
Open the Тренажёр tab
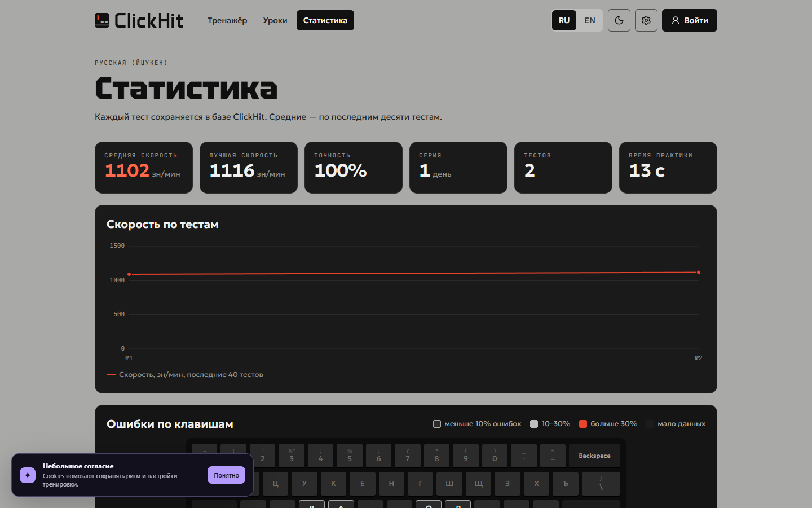227,20
